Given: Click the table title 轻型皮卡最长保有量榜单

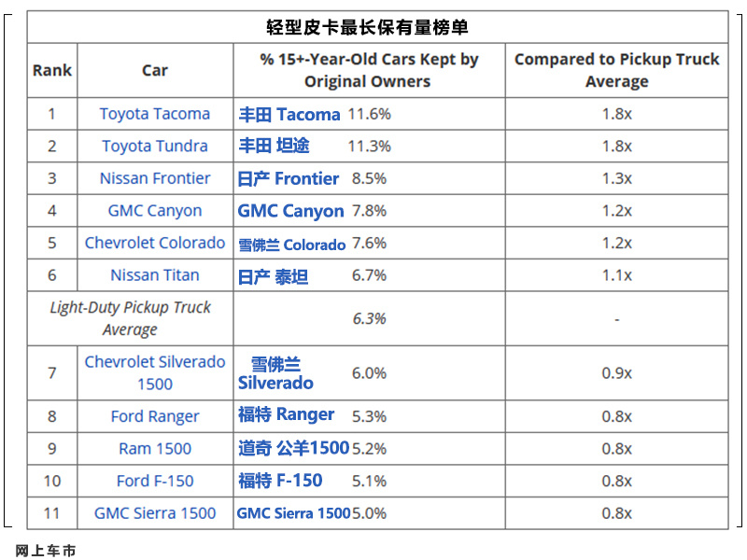Looking at the screenshot, I should tap(367, 27).
